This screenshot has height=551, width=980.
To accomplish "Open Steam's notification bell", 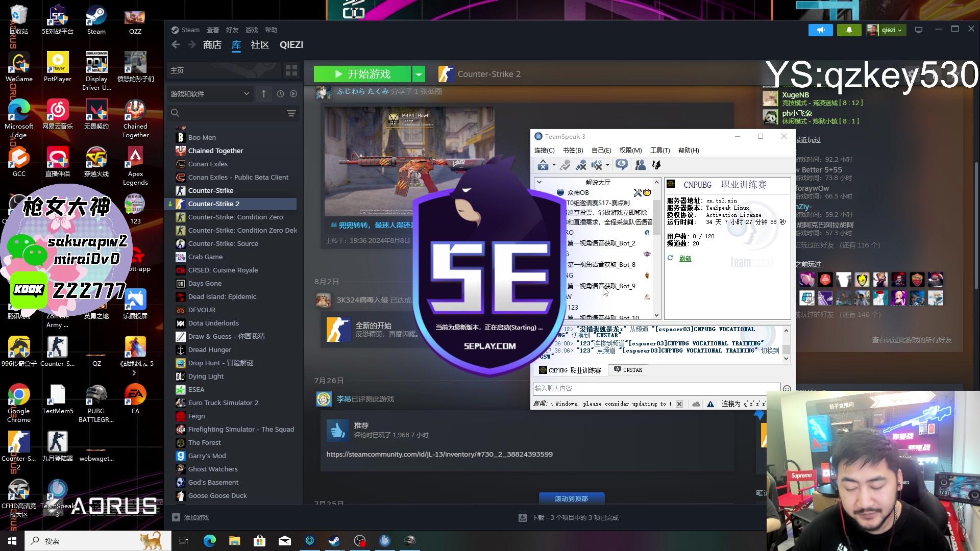I will 849,30.
